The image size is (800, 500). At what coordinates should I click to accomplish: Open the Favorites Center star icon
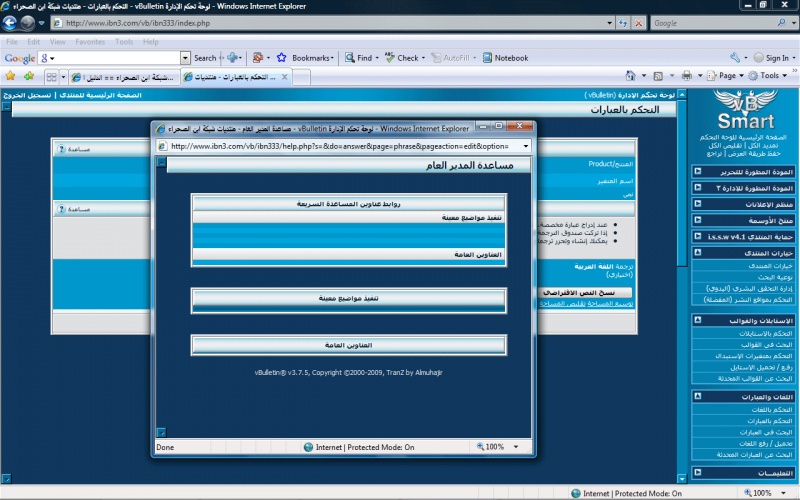pyautogui.click(x=10, y=76)
